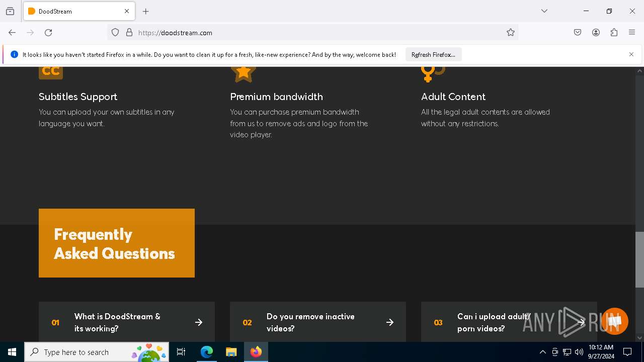Close the DoodStream tab
Image resolution: width=644 pixels, height=362 pixels.
click(127, 11)
